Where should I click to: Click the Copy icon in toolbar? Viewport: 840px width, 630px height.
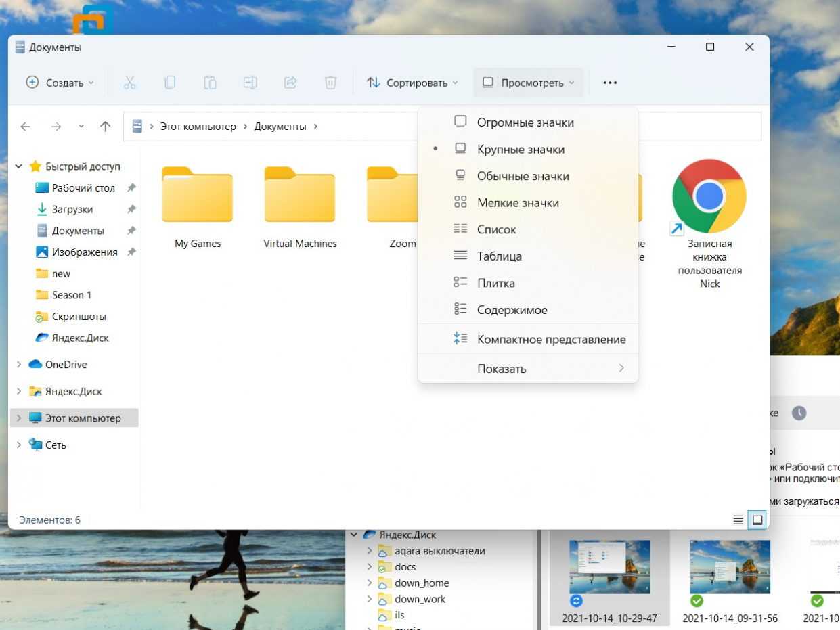170,83
